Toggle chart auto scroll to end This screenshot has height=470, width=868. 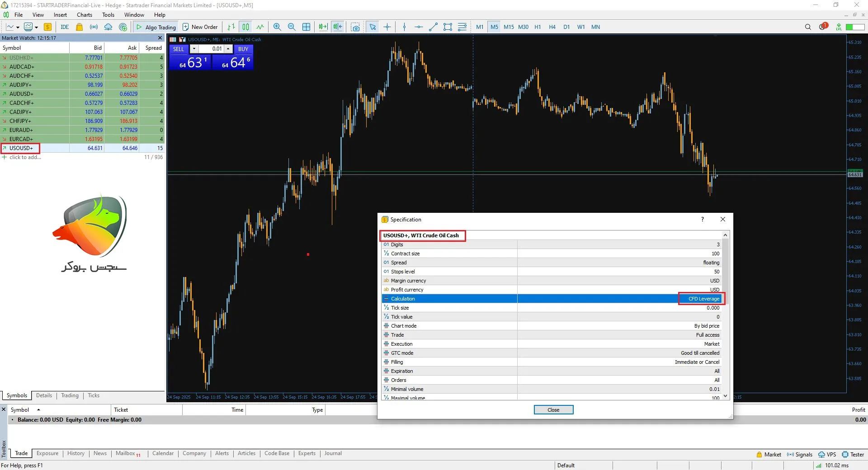click(x=323, y=27)
